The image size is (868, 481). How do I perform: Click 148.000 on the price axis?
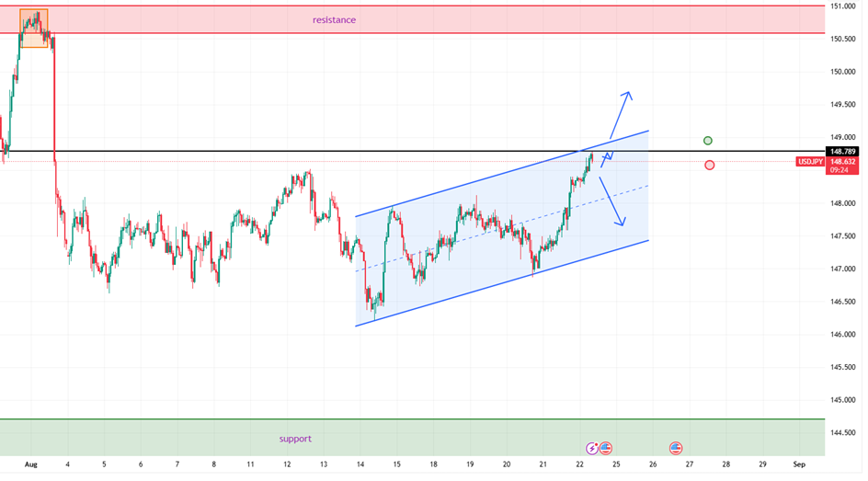click(843, 203)
